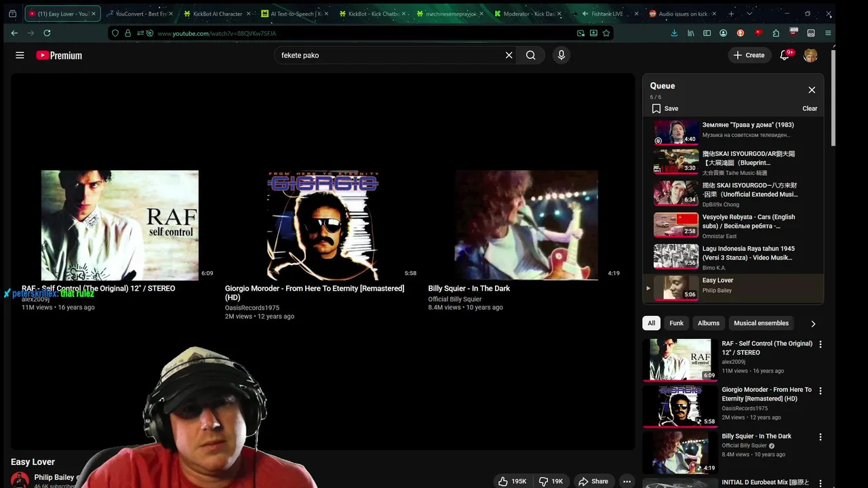Select the Musical ensembles filter chip
Screen dimensions: 868x488
[762, 323]
